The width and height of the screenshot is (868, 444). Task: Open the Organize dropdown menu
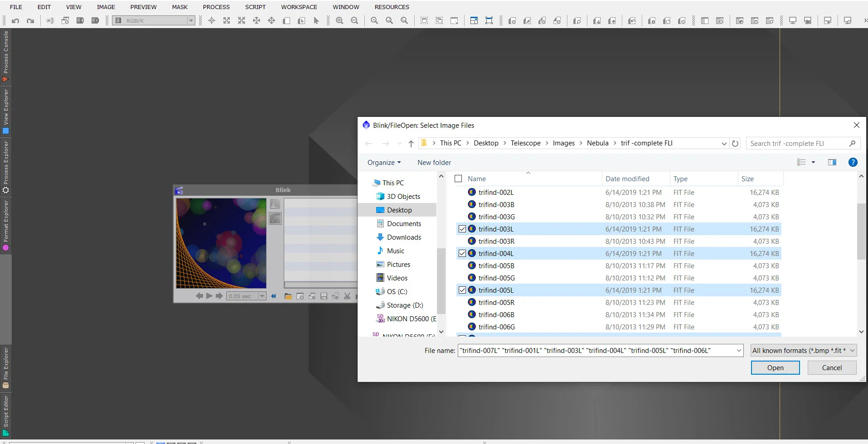coord(384,162)
